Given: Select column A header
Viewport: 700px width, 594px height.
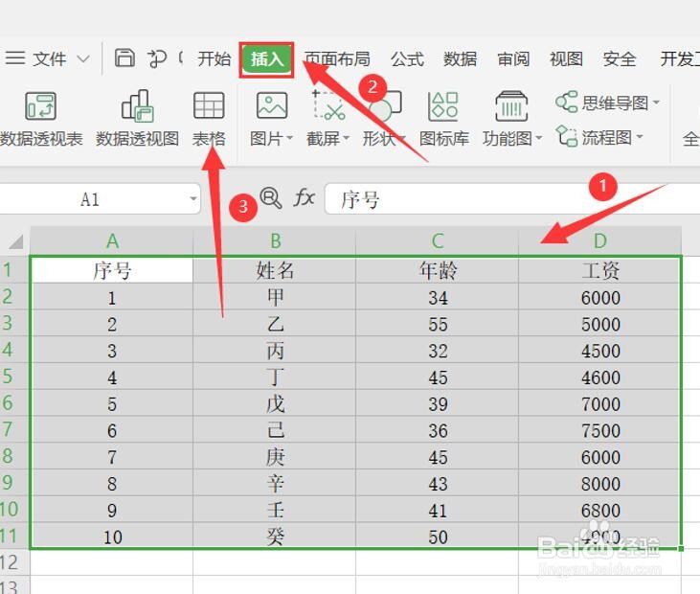Looking at the screenshot, I should (x=112, y=241).
